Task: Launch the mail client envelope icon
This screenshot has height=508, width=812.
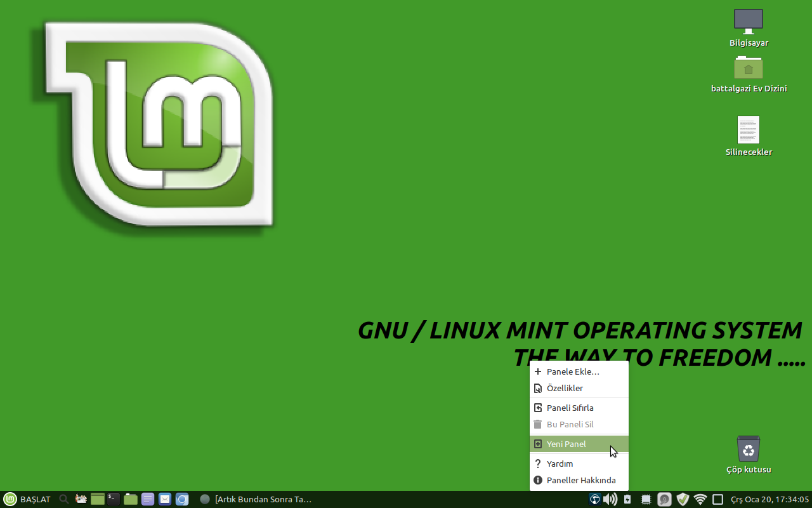Action: [165, 499]
